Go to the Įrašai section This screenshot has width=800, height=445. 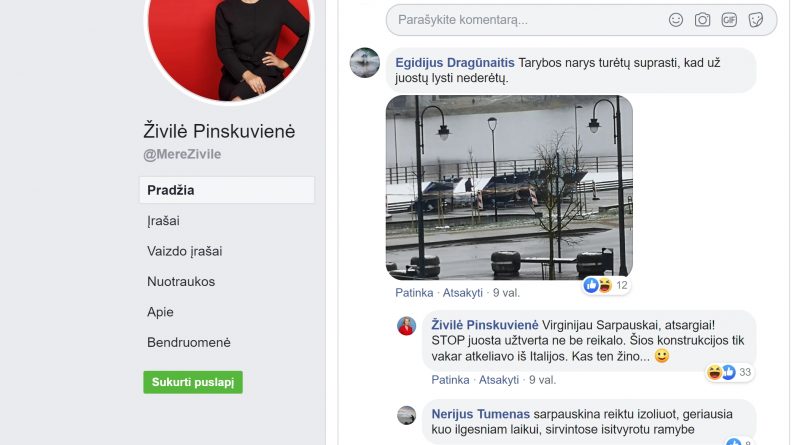tap(163, 221)
